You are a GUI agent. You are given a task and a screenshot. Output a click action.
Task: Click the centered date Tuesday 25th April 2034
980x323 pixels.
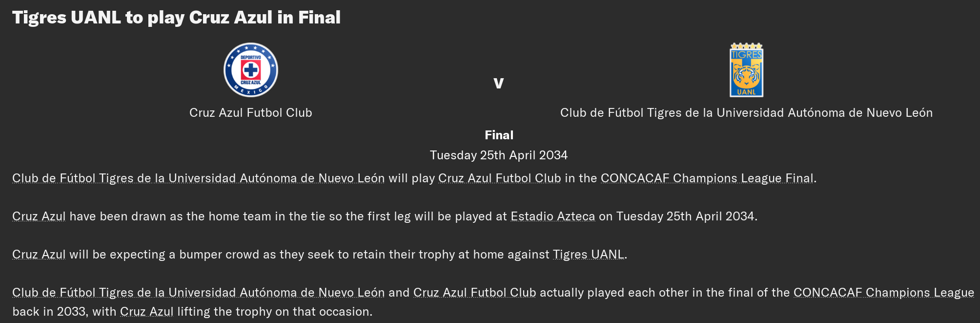(499, 155)
